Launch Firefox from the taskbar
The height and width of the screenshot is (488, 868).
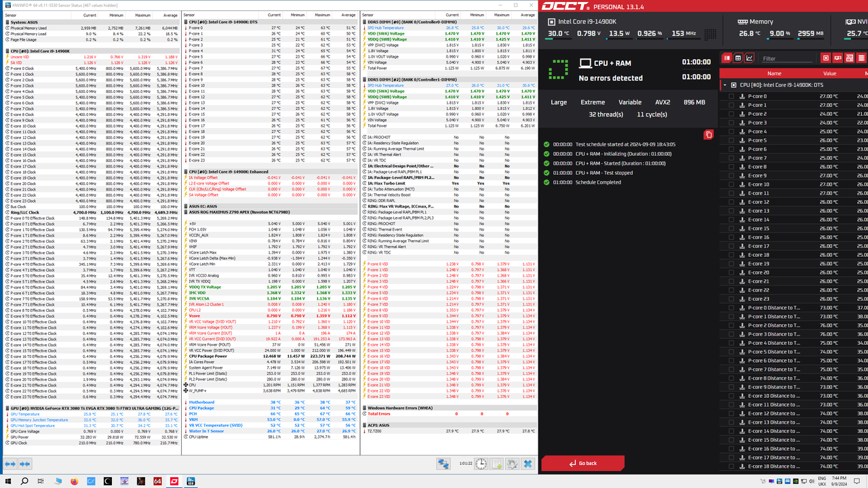pyautogui.click(x=74, y=481)
